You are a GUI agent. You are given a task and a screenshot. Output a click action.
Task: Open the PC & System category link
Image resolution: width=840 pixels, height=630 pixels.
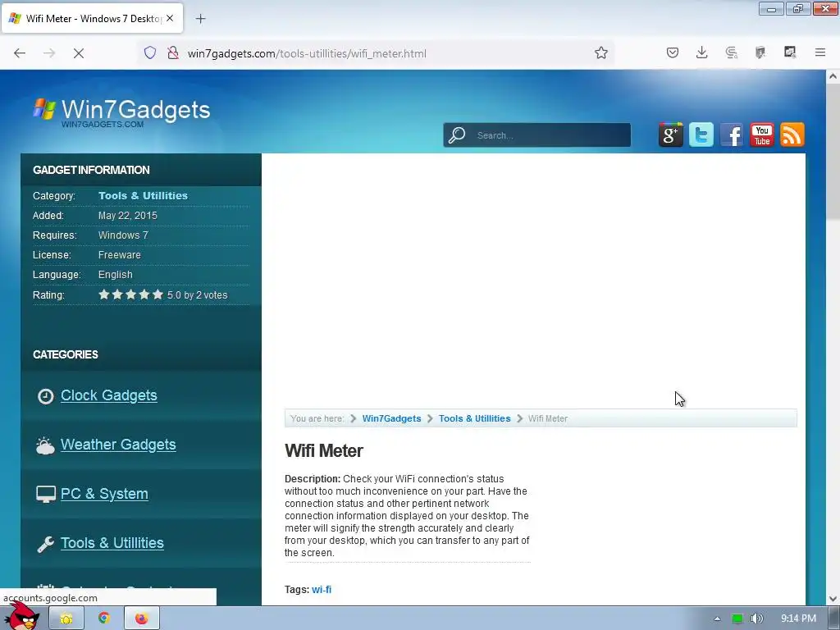(x=104, y=494)
